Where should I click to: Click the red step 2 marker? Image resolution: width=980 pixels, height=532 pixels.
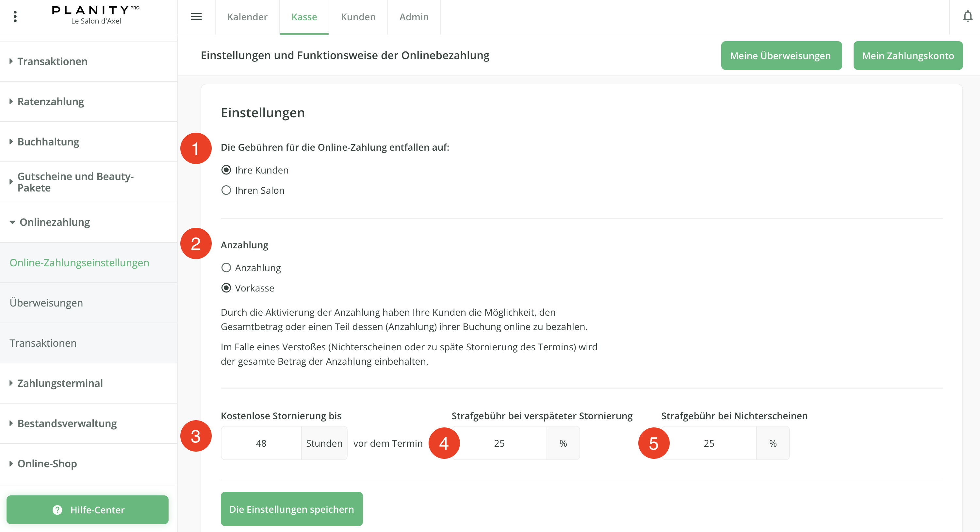tap(196, 243)
